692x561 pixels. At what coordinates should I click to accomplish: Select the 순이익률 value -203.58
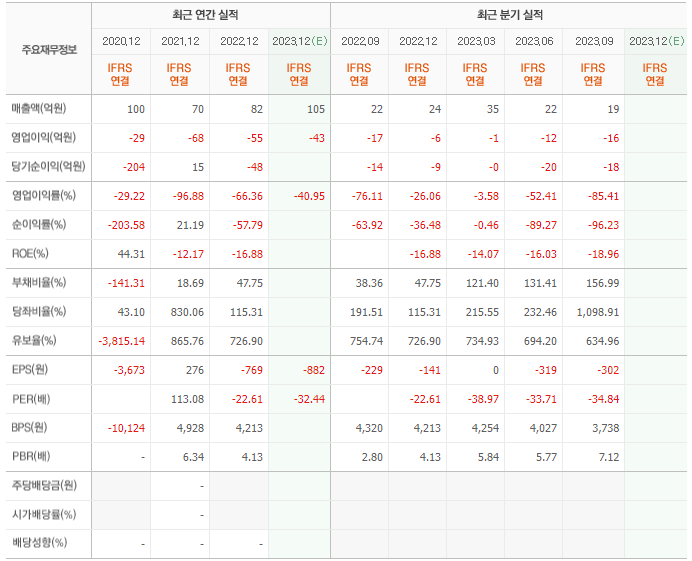126,225
